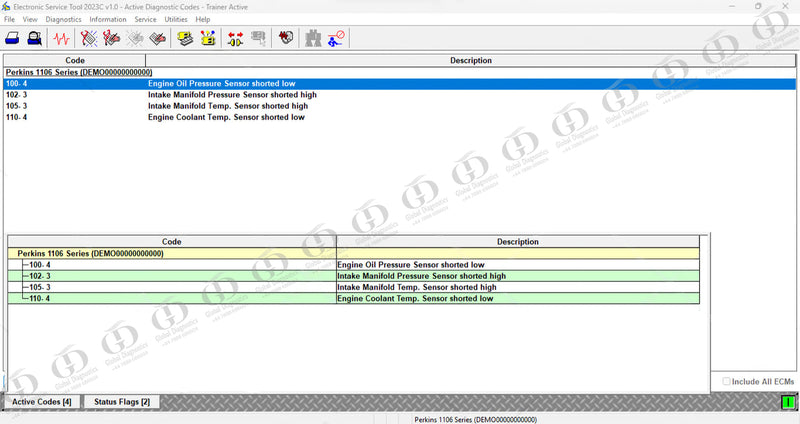The height and width of the screenshot is (424, 800).
Task: Select tree item 105- 3 in the lower grid
Action: click(40, 287)
